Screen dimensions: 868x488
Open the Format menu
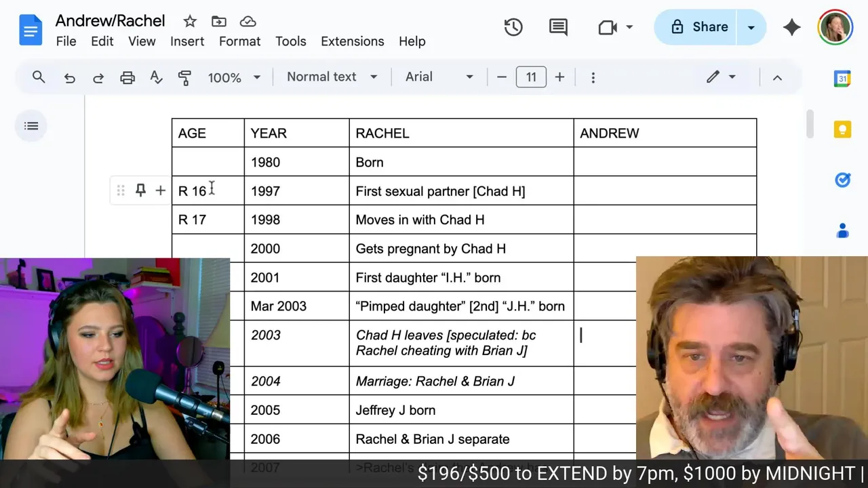[239, 41]
